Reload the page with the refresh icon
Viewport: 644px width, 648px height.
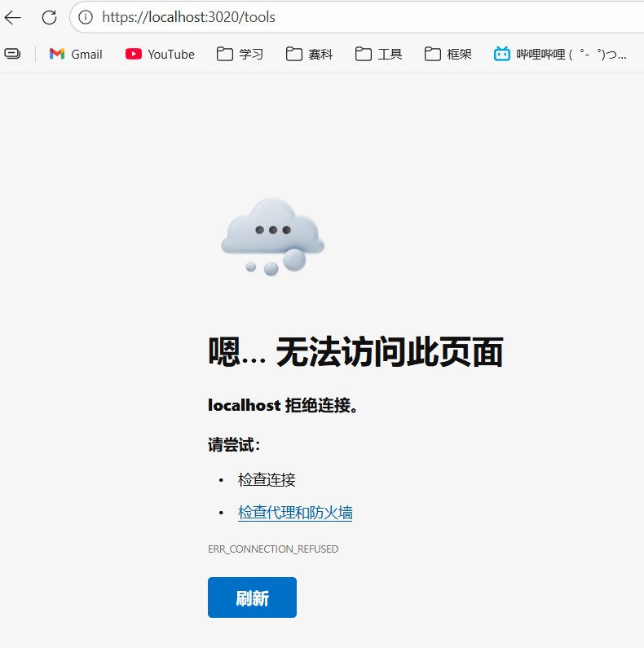click(49, 17)
